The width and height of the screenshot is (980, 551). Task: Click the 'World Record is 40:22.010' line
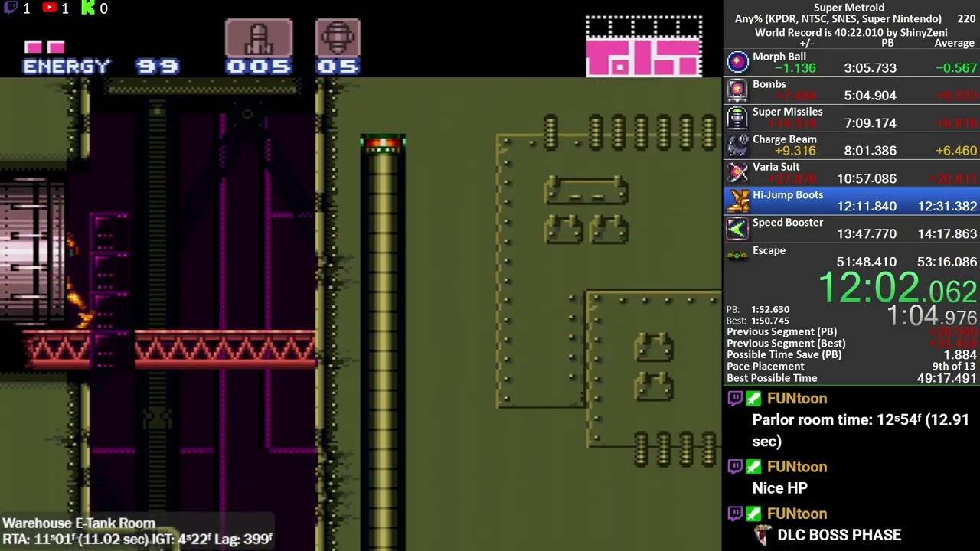tap(851, 32)
